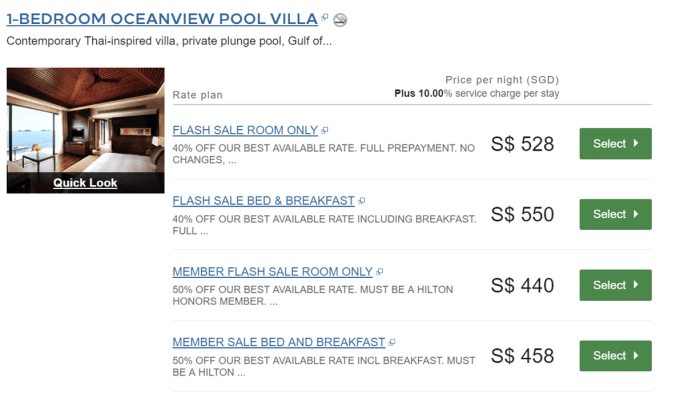Select the S$ 550 bed & breakfast rate
The width and height of the screenshot is (696, 411).
coord(615,214)
